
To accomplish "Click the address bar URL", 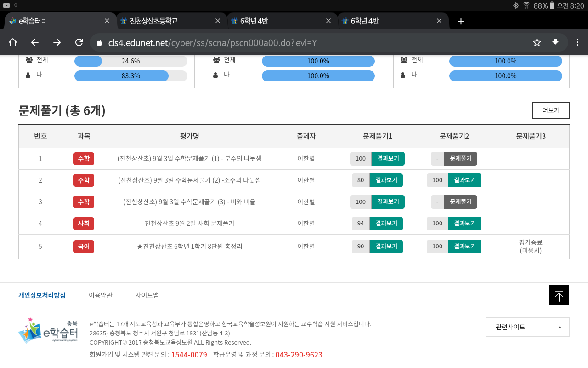I will pos(213,43).
